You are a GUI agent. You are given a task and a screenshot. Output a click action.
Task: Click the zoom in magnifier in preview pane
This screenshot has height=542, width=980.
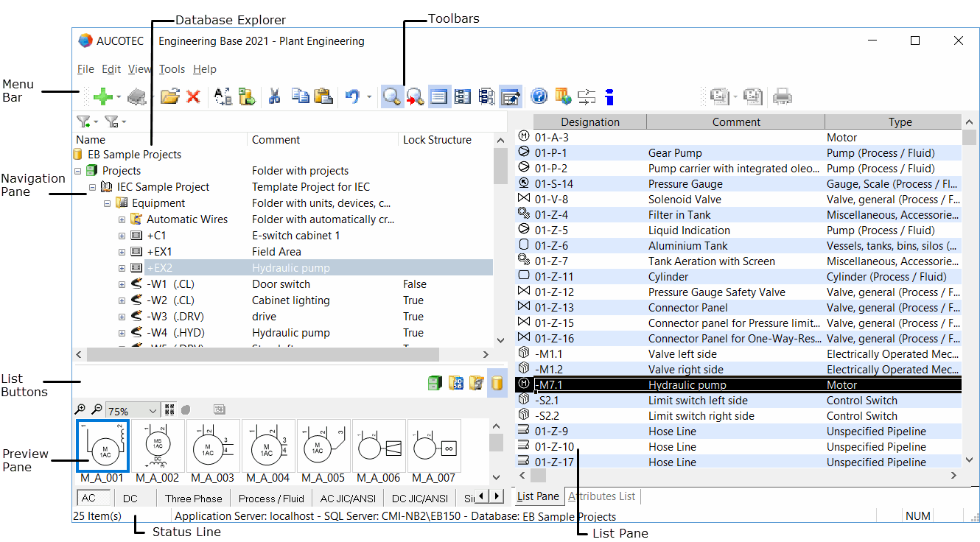[80, 409]
